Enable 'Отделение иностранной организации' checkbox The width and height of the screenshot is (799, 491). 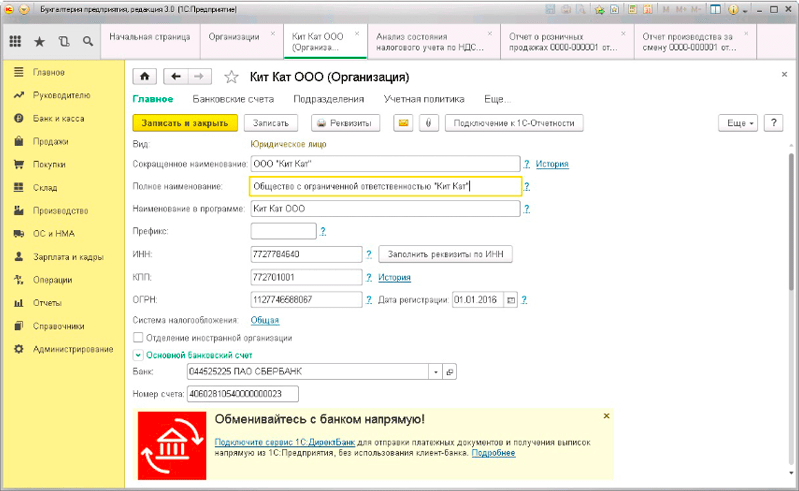tap(138, 338)
